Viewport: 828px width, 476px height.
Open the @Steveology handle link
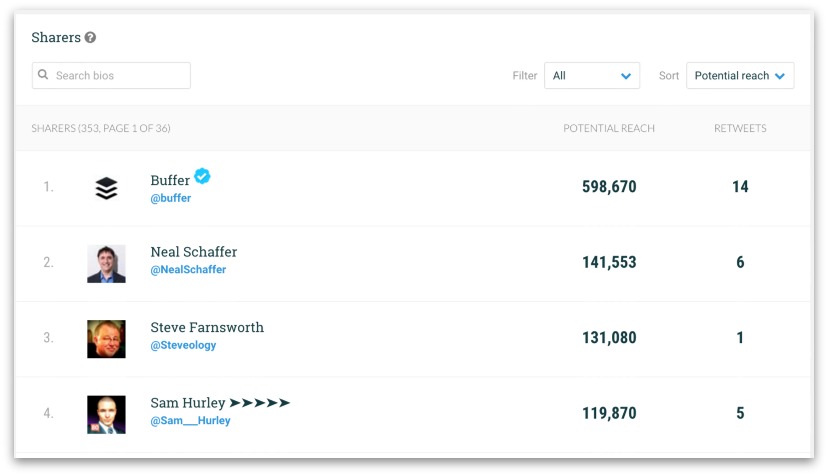pyautogui.click(x=183, y=345)
